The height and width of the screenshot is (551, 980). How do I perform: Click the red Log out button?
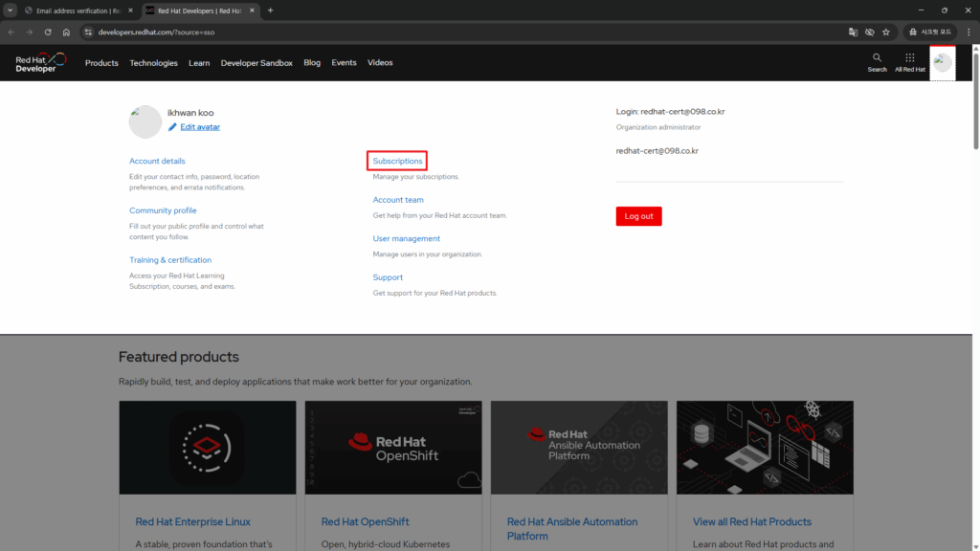coord(638,216)
